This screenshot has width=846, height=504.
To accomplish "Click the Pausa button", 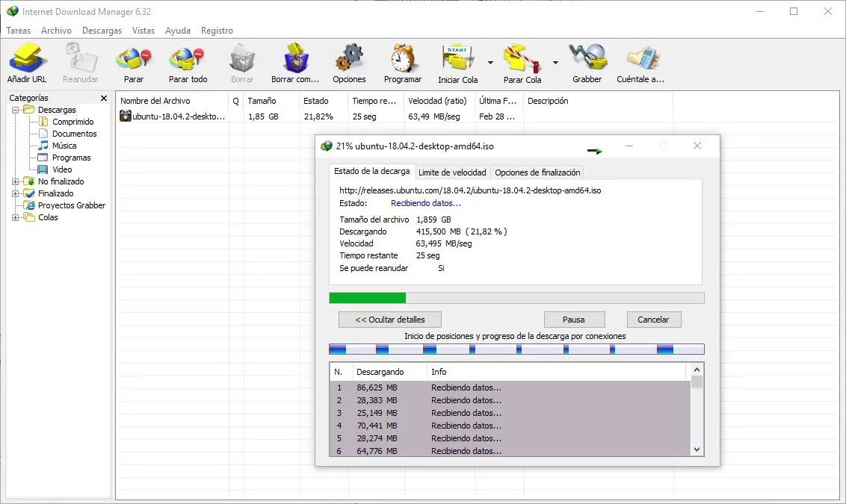I will (x=574, y=320).
